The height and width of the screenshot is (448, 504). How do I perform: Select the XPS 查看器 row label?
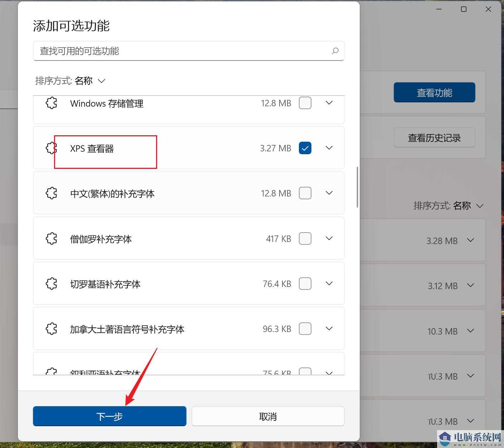(92, 148)
